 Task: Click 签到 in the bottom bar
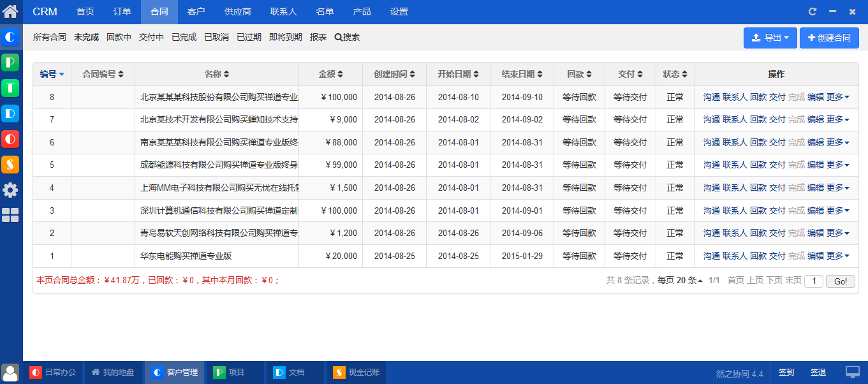point(786,373)
